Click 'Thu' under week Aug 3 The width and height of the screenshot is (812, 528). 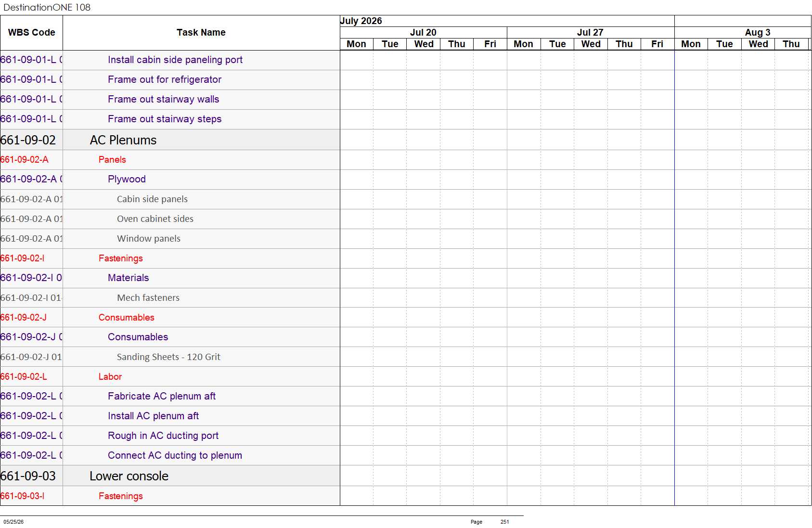click(x=791, y=44)
